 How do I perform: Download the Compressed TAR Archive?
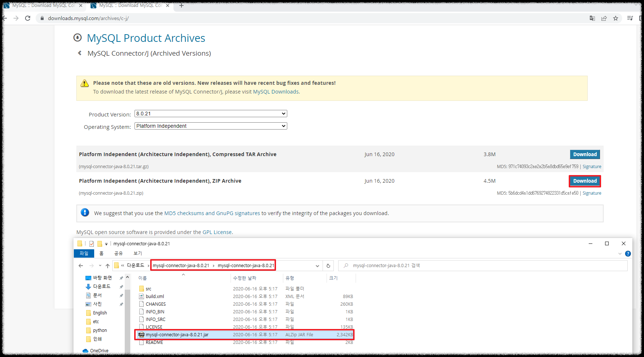(585, 154)
